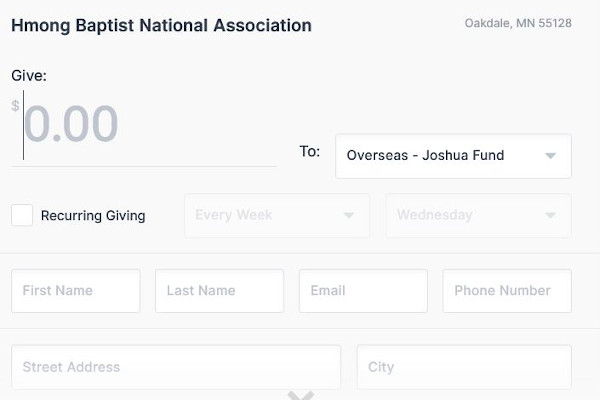Click the Street Address field
Viewport: 600px width, 400px height.
click(x=176, y=367)
